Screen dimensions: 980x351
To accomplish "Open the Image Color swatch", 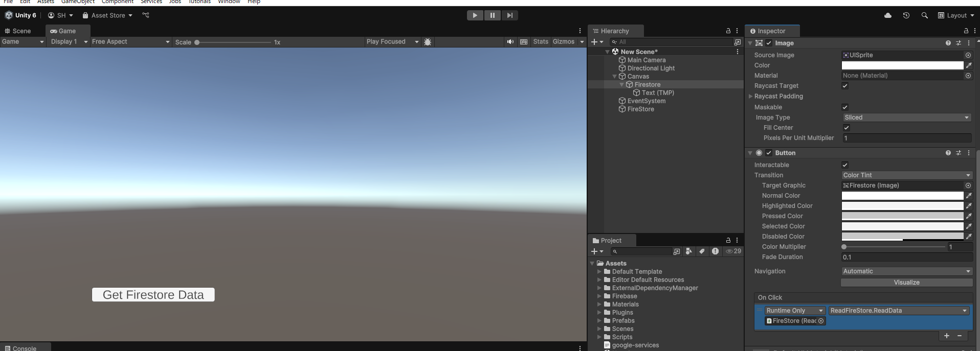I will [x=903, y=65].
